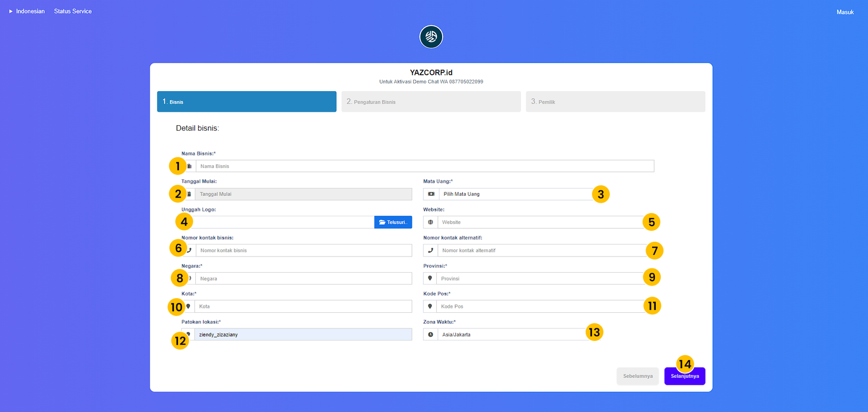Click the YAZCORP.id heading text

(431, 72)
